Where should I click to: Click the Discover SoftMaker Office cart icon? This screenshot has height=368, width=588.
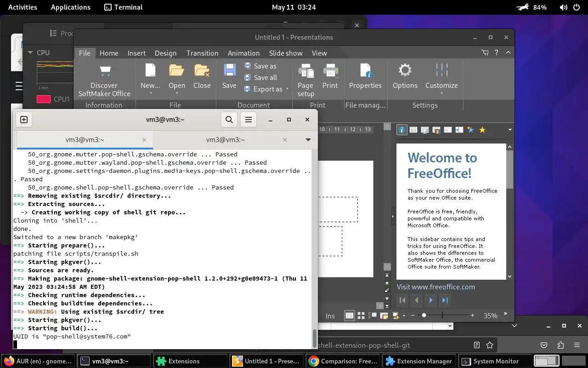(x=105, y=71)
